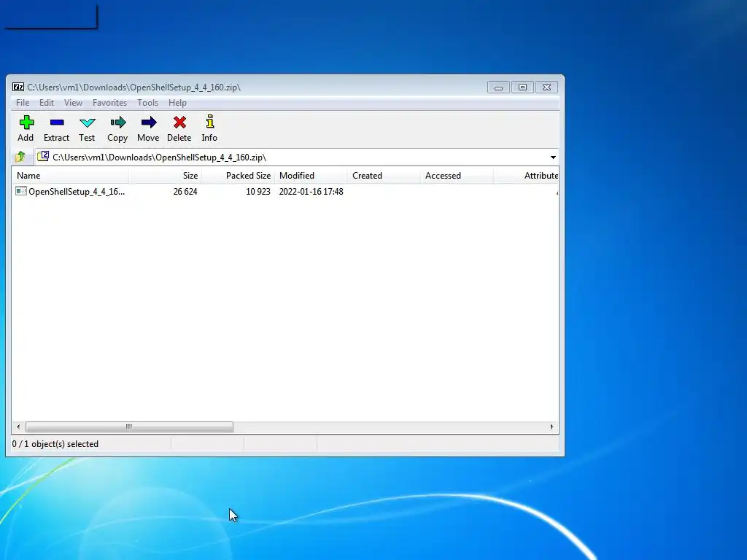
Task: Open the Tools menu
Action: point(147,103)
